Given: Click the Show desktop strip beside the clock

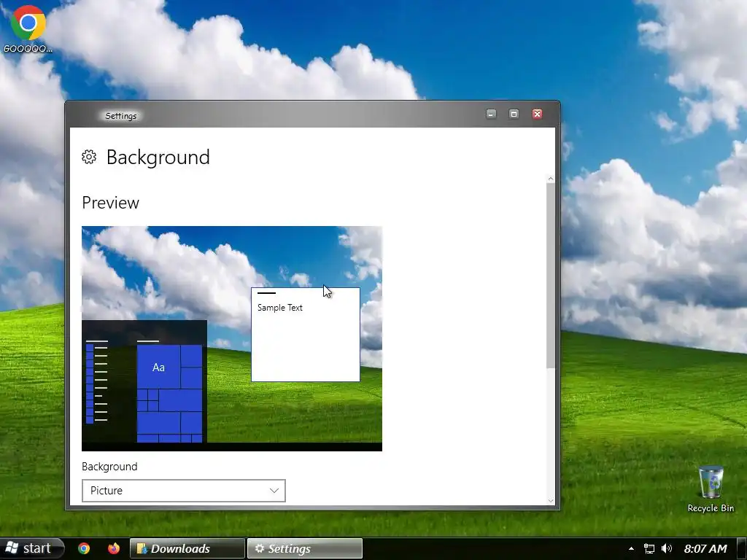Looking at the screenshot, I should click(741, 548).
